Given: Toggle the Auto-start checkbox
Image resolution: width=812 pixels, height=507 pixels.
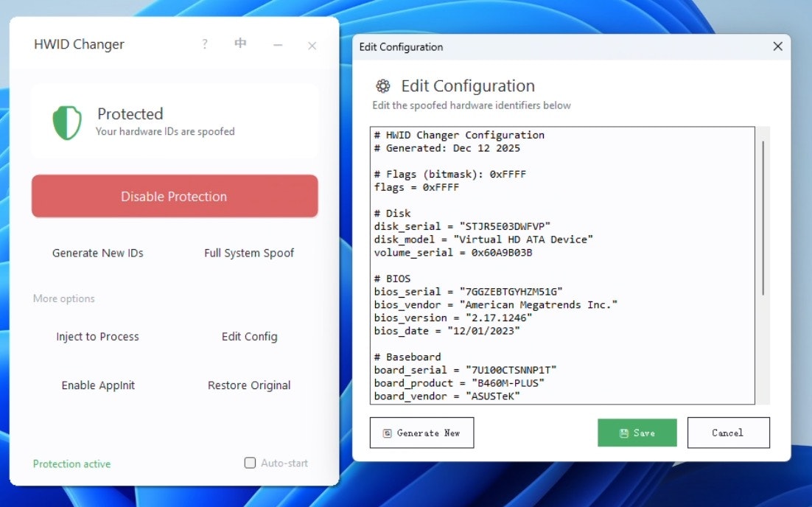Looking at the screenshot, I should tap(250, 463).
